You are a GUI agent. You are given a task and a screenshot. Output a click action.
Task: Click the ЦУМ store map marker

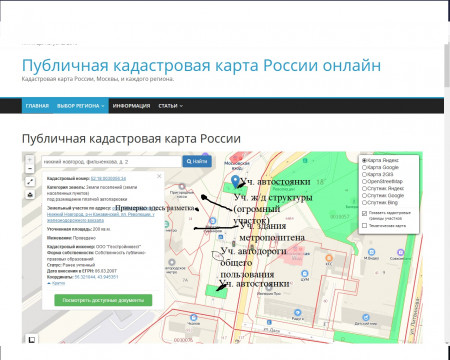(x=305, y=274)
